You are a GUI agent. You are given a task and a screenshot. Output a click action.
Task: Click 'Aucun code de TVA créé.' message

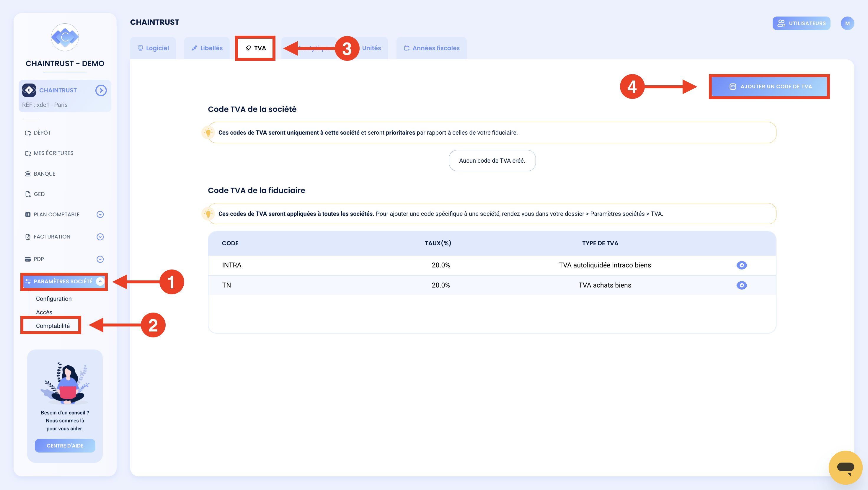(x=492, y=161)
